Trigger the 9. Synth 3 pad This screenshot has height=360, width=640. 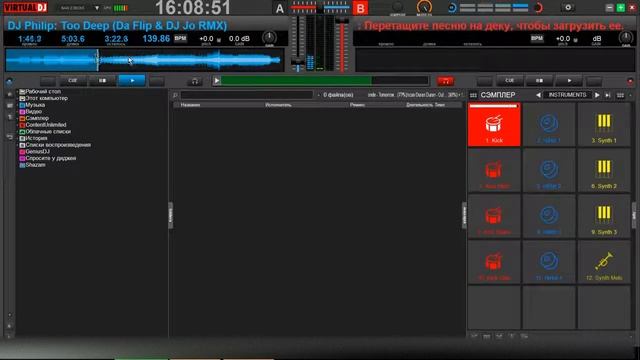pyautogui.click(x=604, y=216)
